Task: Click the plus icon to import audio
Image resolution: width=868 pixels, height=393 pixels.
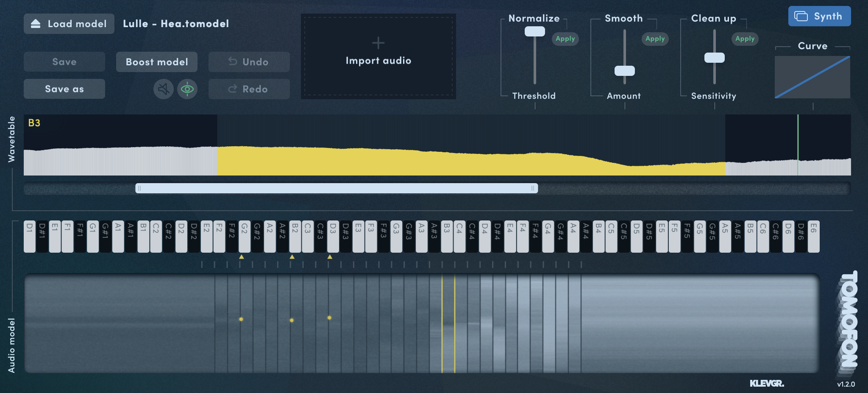Action: [x=378, y=43]
